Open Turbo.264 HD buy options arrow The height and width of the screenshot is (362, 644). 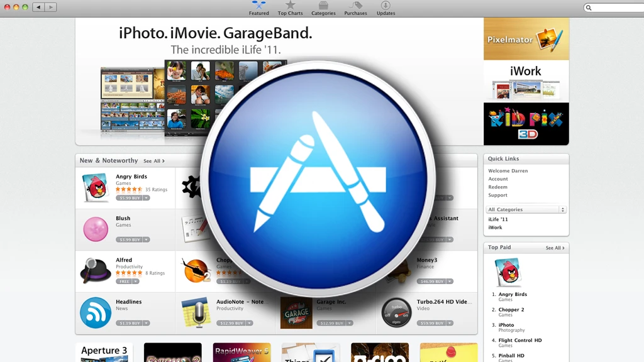(450, 324)
